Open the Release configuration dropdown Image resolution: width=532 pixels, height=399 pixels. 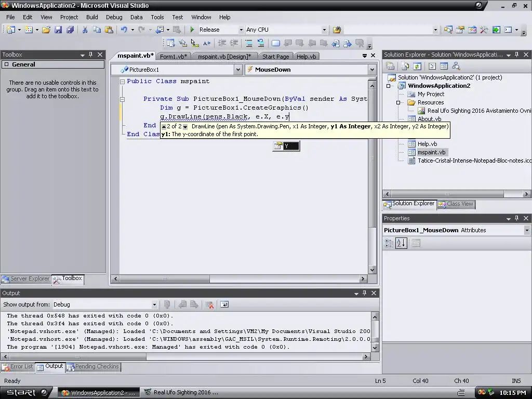pyautogui.click(x=241, y=30)
